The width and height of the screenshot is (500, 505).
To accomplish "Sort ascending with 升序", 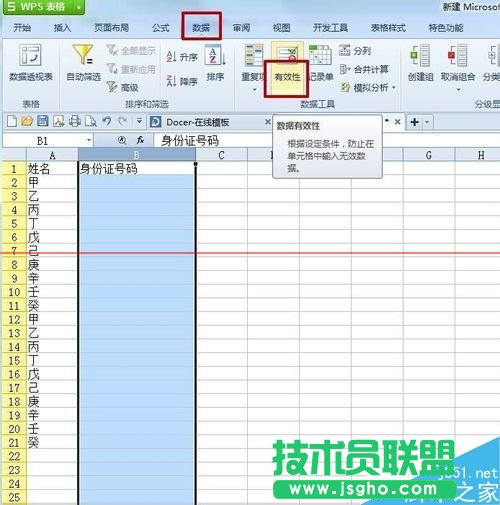I will tap(182, 57).
